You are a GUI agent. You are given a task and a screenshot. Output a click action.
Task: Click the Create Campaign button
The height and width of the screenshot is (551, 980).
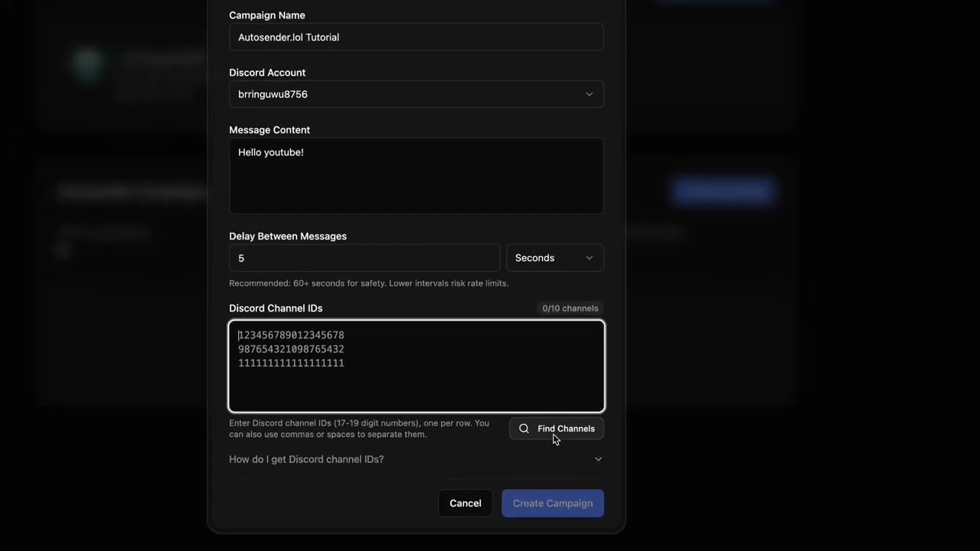point(553,504)
